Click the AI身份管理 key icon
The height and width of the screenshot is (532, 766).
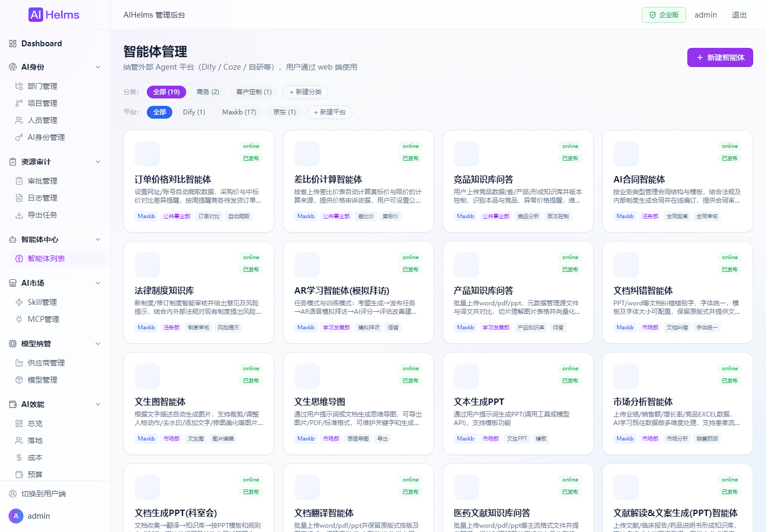tap(19, 137)
